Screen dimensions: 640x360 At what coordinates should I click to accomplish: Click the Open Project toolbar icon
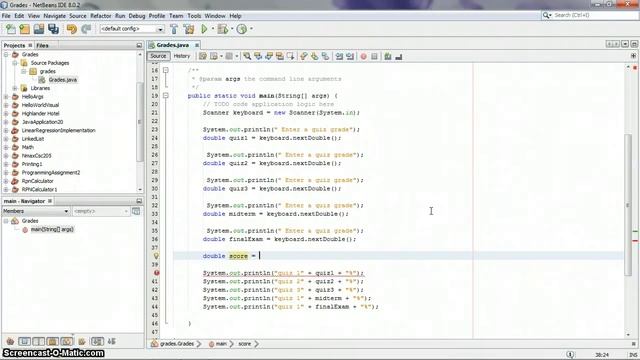coord(39,29)
